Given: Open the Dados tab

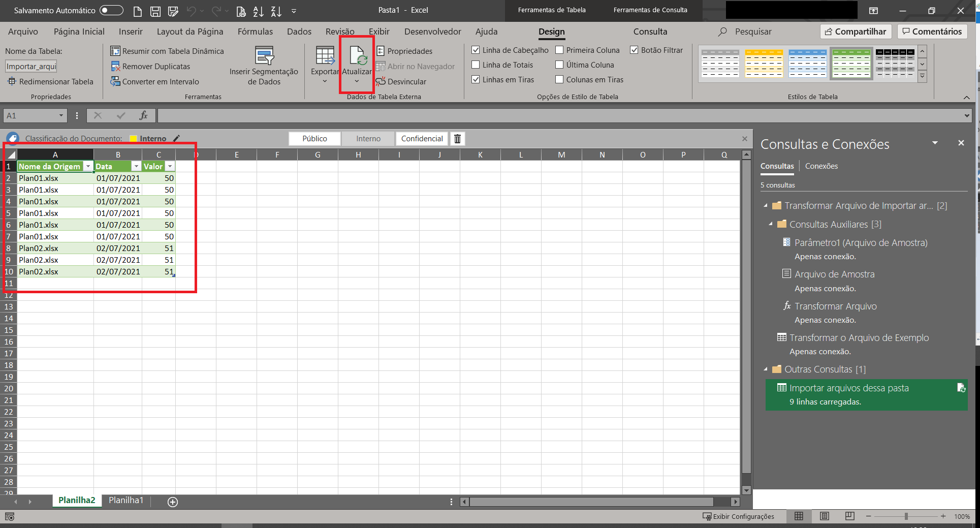Looking at the screenshot, I should (x=299, y=32).
